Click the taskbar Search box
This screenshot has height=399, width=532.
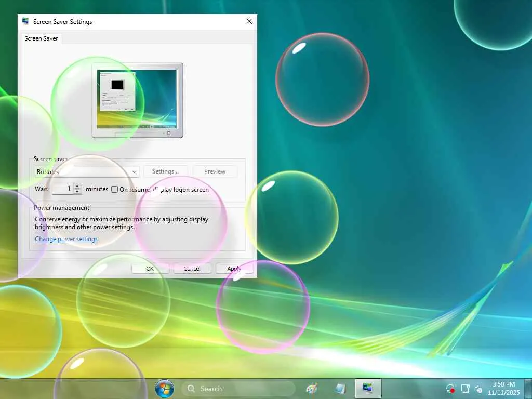point(238,389)
